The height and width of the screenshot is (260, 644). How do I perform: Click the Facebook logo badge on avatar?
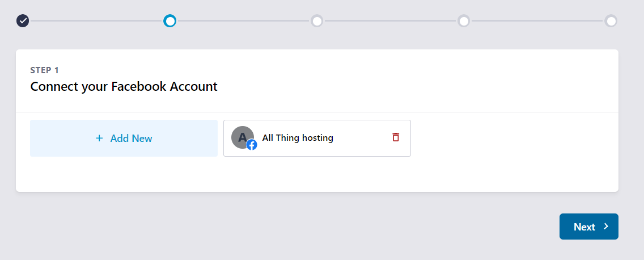252,145
